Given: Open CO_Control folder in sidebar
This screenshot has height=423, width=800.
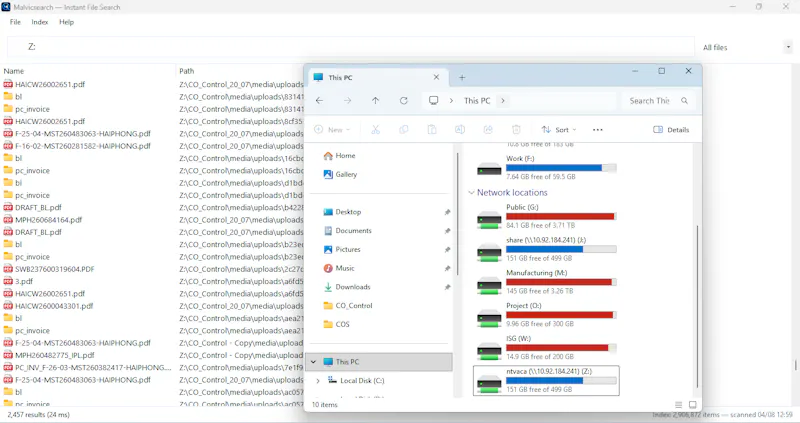Looking at the screenshot, I should coord(348,306).
